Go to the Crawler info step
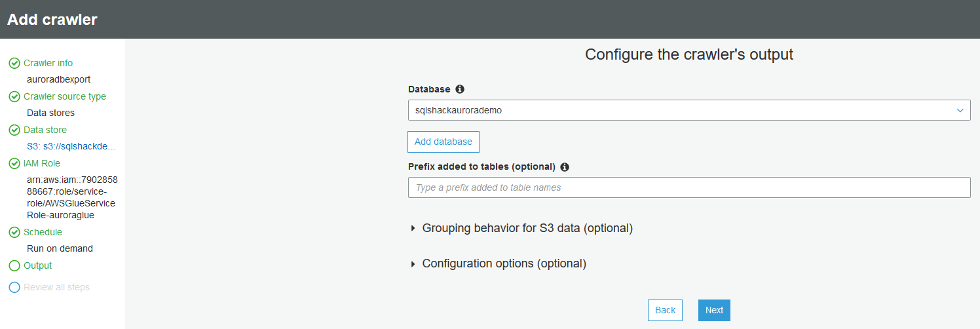 point(48,64)
